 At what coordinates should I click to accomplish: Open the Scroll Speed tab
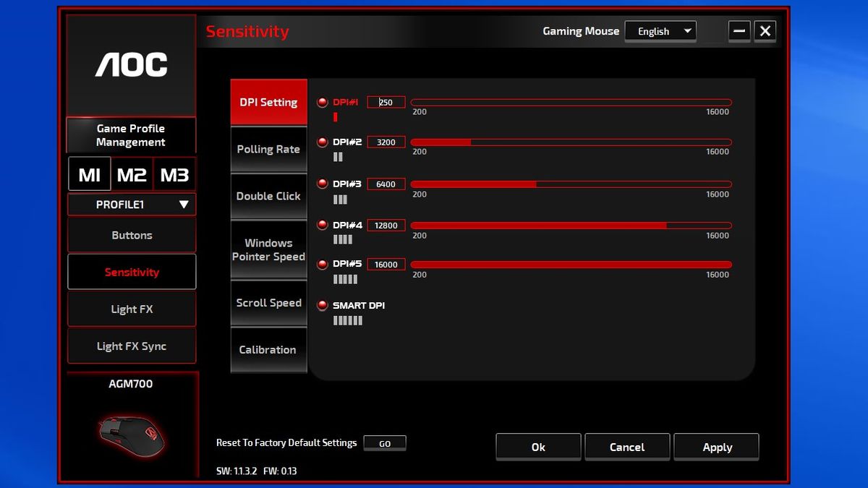click(x=269, y=303)
